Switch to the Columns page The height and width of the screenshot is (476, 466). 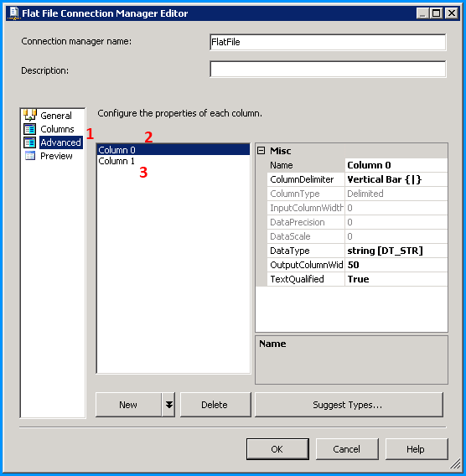point(57,129)
